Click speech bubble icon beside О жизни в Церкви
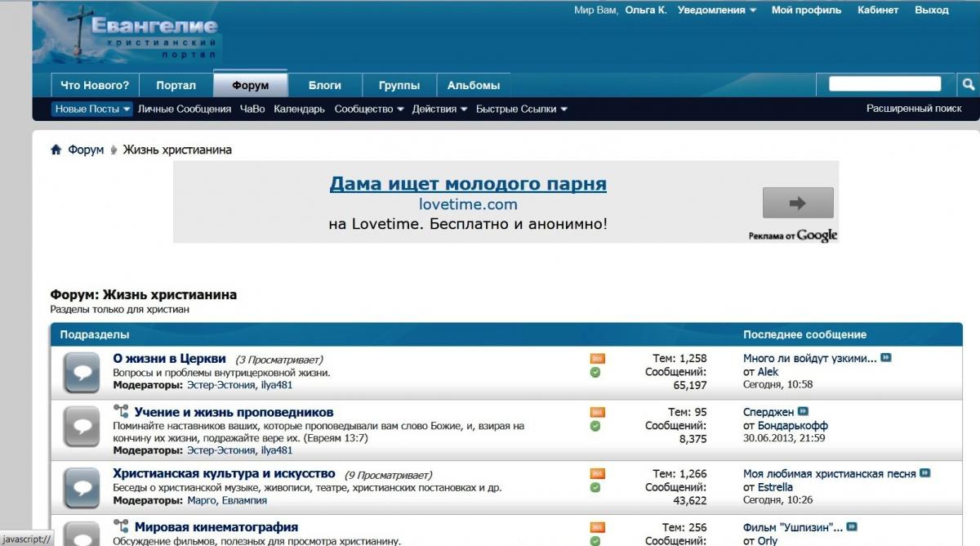 [82, 374]
